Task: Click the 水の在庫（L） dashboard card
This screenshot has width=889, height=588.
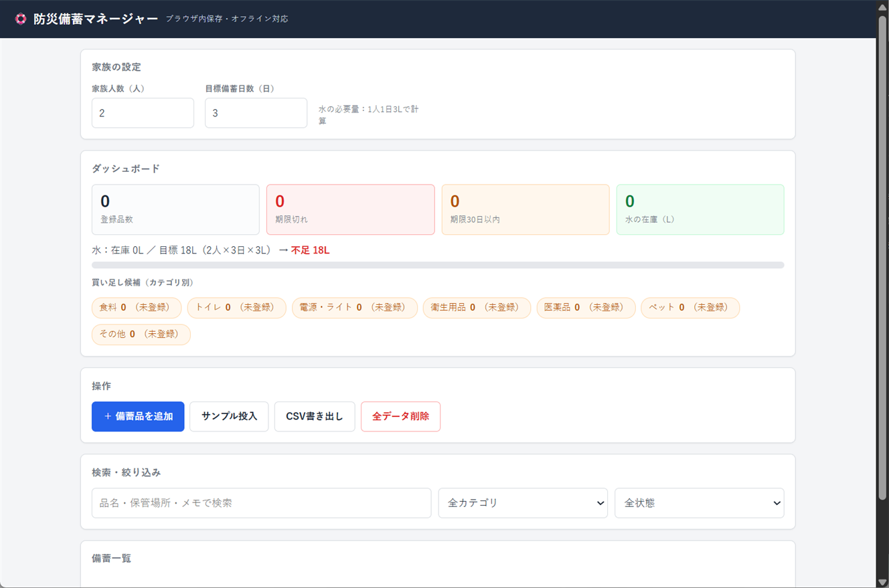Action: click(700, 209)
